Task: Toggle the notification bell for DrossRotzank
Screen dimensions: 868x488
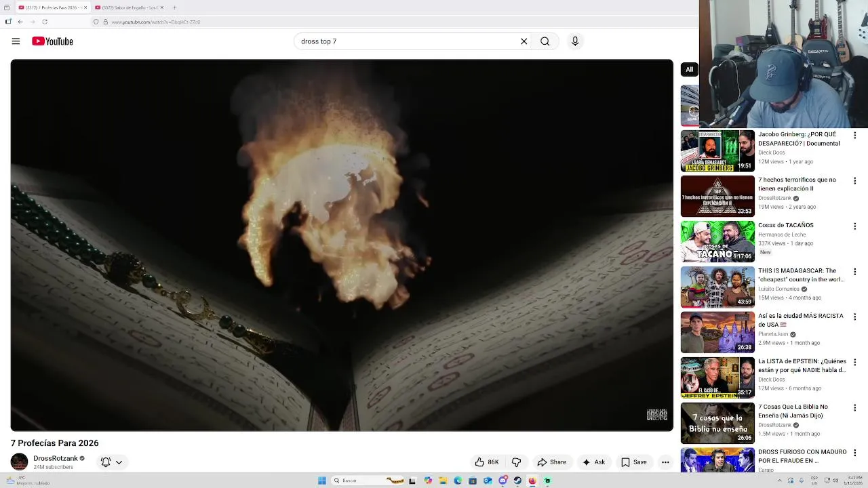Action: [106, 462]
